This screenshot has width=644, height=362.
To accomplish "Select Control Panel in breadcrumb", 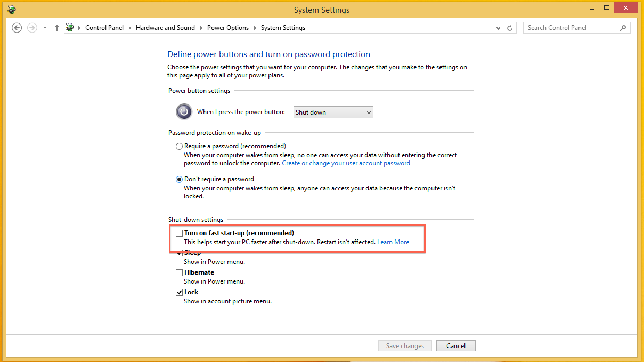I will pos(104,28).
